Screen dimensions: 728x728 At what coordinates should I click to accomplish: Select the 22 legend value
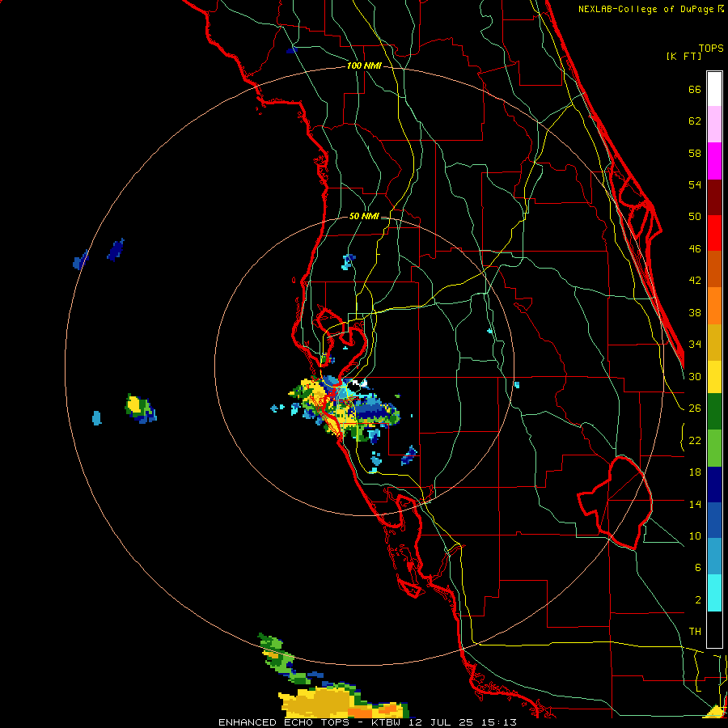(695, 441)
